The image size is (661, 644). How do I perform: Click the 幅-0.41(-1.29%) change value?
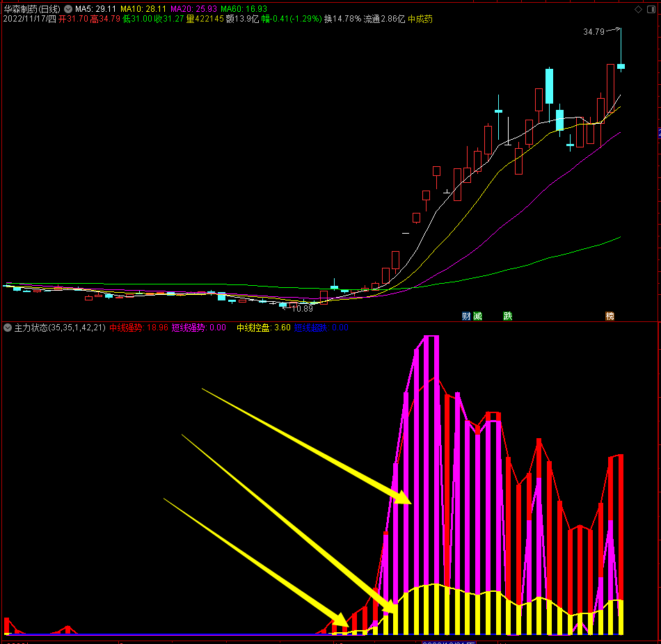point(292,19)
